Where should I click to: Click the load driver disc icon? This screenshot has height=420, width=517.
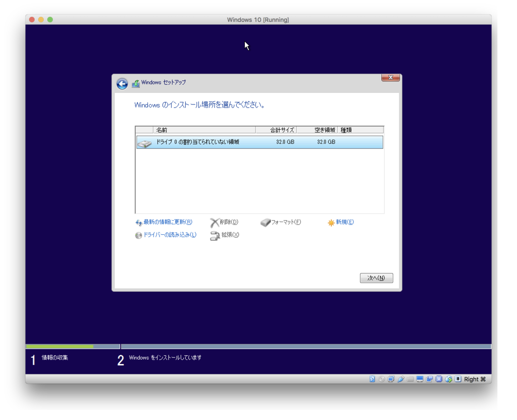tap(138, 235)
